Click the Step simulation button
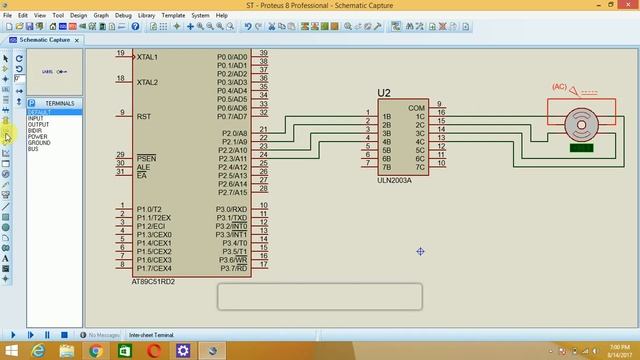The image size is (640, 360). pos(31,335)
